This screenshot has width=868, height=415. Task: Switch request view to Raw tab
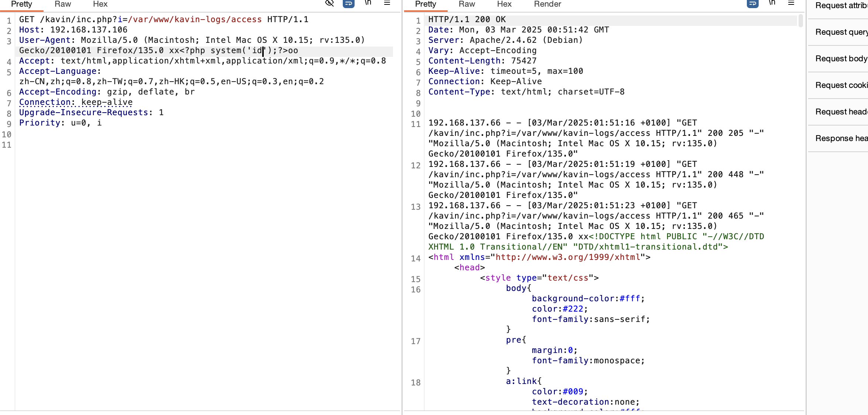click(62, 4)
